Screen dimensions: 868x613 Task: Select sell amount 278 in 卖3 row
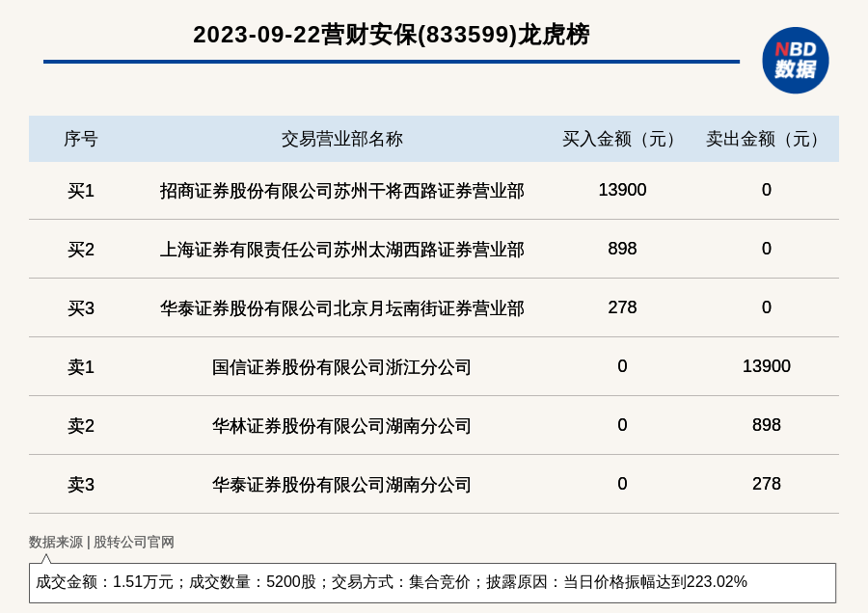tap(766, 484)
